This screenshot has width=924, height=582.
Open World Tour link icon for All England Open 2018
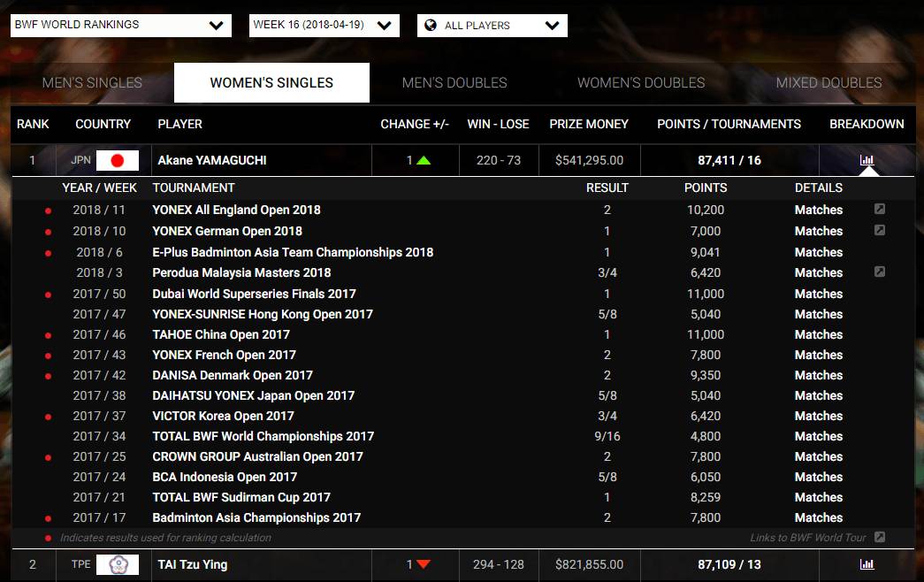click(880, 209)
